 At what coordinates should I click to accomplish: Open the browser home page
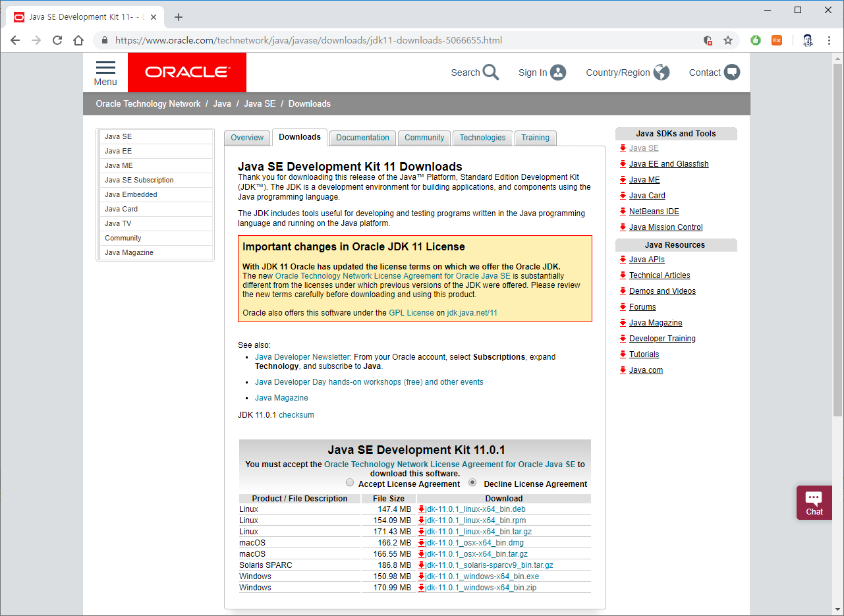[x=78, y=40]
